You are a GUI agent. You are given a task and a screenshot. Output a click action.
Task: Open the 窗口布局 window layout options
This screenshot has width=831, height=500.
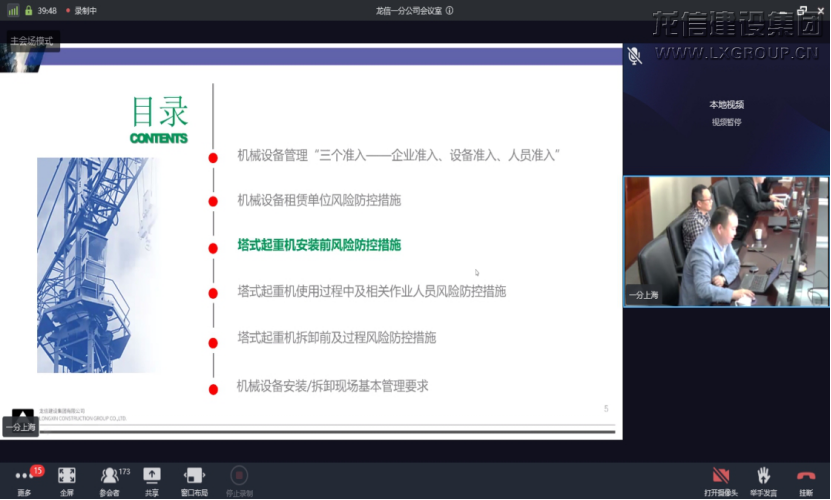click(194, 476)
